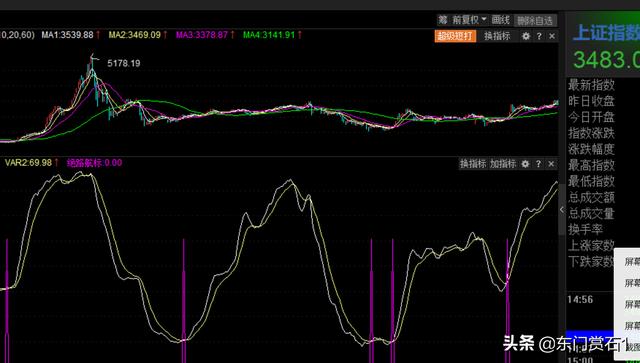Viewport: 640px width, 363px height.
Task: Select the 画线 drawing tool
Action: pyautogui.click(x=500, y=20)
